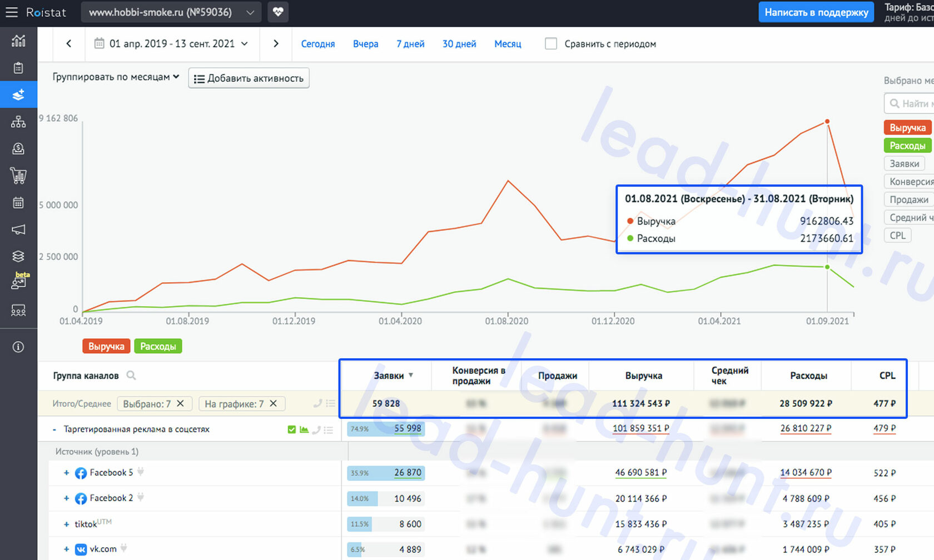Image resolution: width=934 pixels, height=560 pixels.
Task: Toggle the Продажи metric chip in right panel
Action: click(908, 199)
